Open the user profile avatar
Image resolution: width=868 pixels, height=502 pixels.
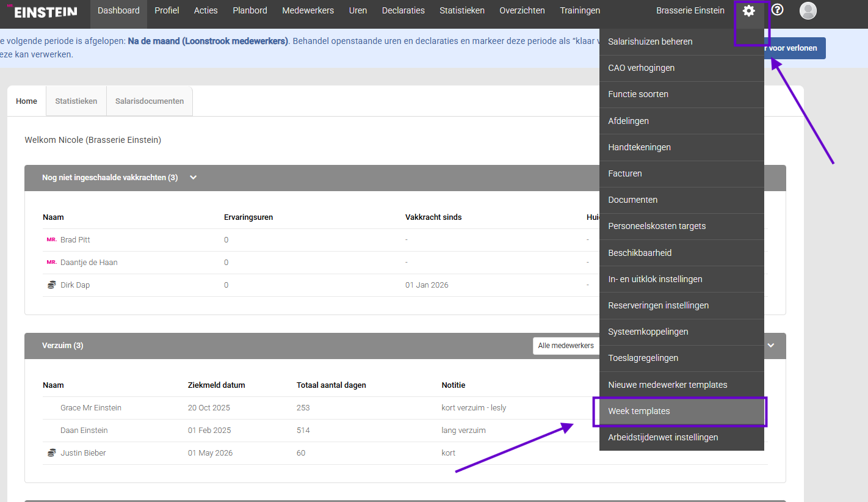pyautogui.click(x=808, y=10)
